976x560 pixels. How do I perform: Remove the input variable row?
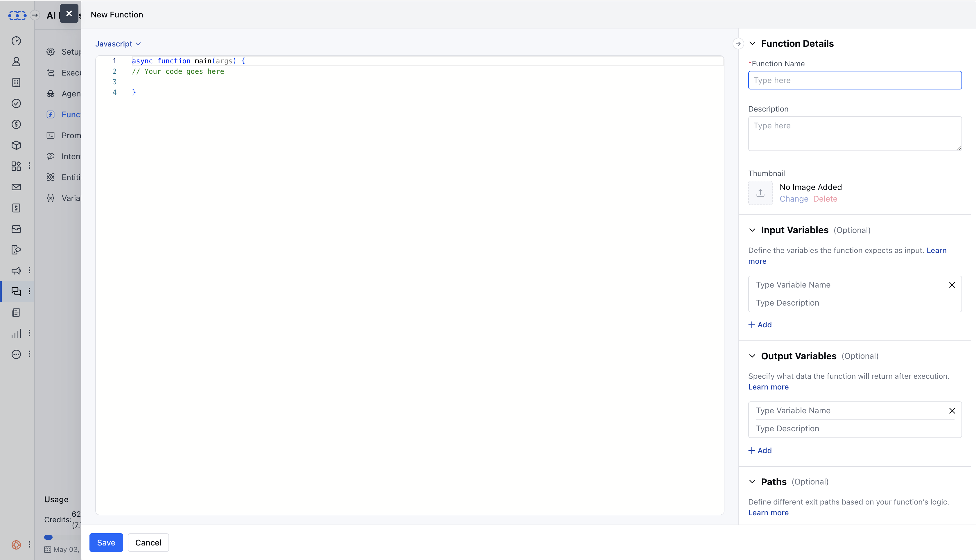point(952,285)
